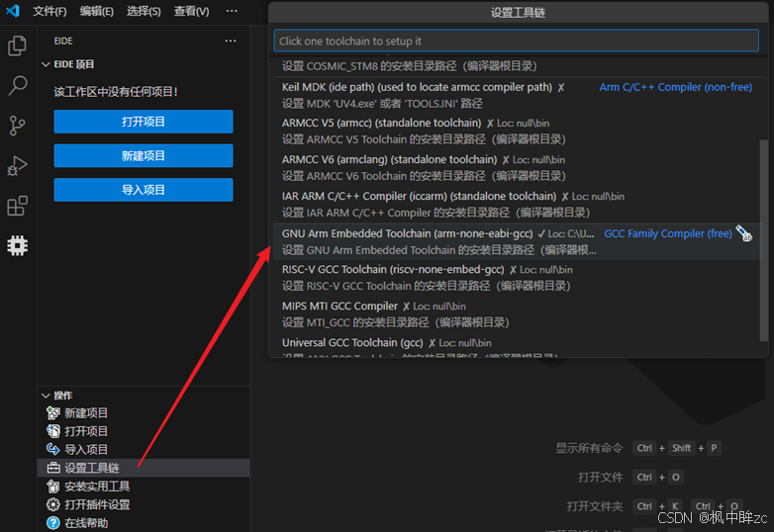Click the 打开文件夹 shortcut hint
Image resolution: width=774 pixels, height=532 pixels.
pos(654,506)
